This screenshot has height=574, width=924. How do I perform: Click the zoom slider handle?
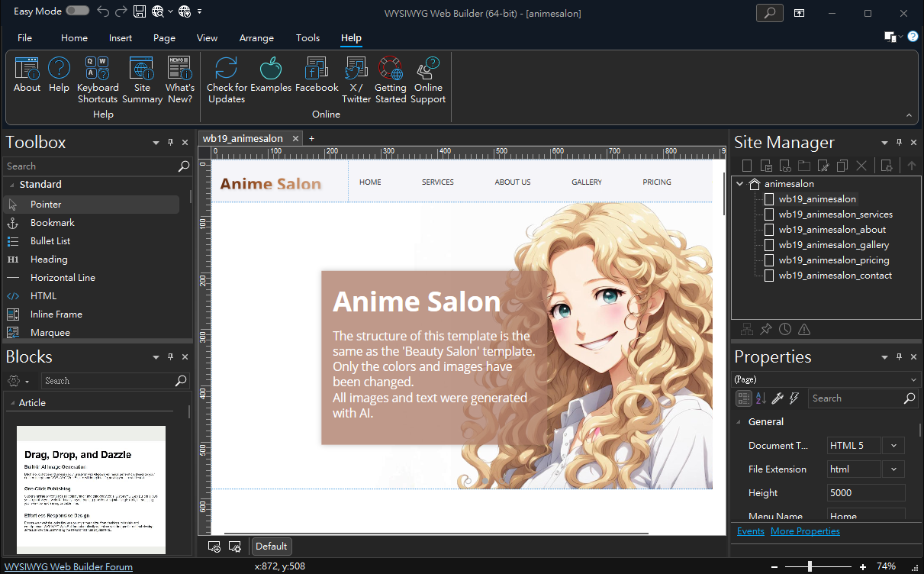pos(810,566)
